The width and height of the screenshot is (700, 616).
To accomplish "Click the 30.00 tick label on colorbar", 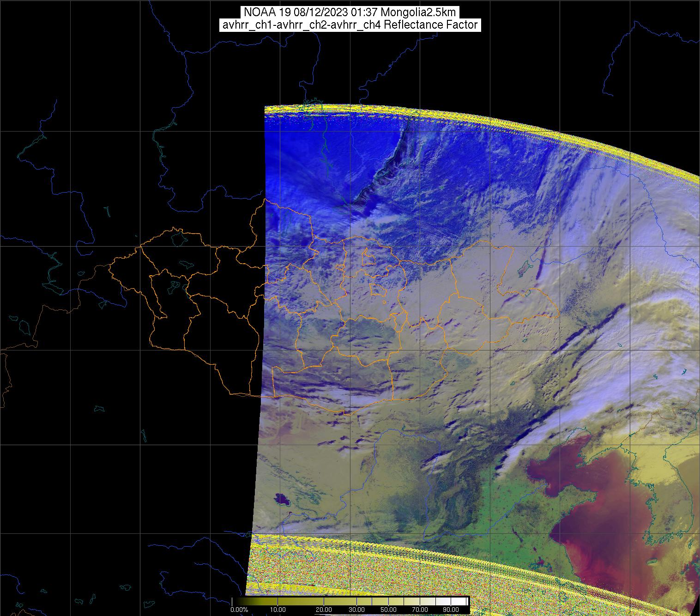I will pos(356,610).
